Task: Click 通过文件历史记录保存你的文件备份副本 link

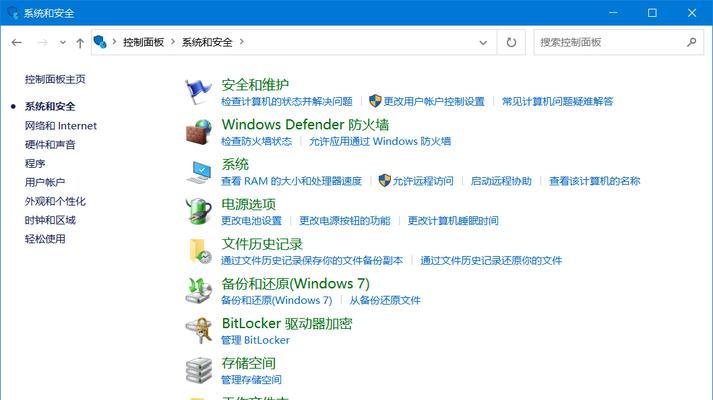Action: pos(312,260)
